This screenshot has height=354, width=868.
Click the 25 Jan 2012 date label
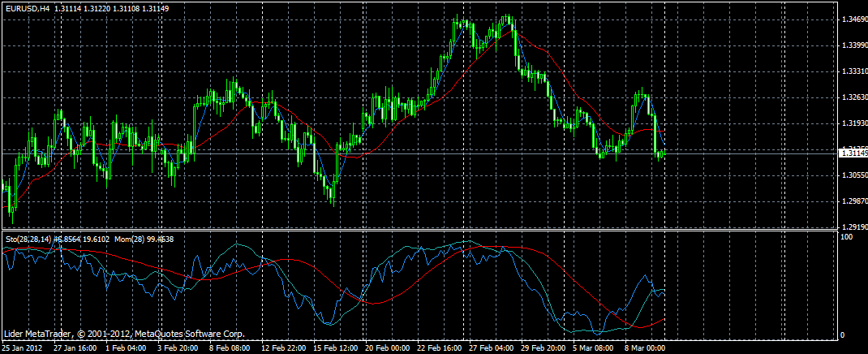(x=21, y=348)
